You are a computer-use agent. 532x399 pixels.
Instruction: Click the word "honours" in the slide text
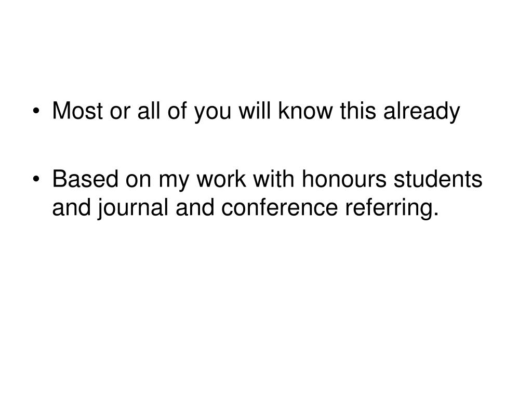tap(344, 179)
